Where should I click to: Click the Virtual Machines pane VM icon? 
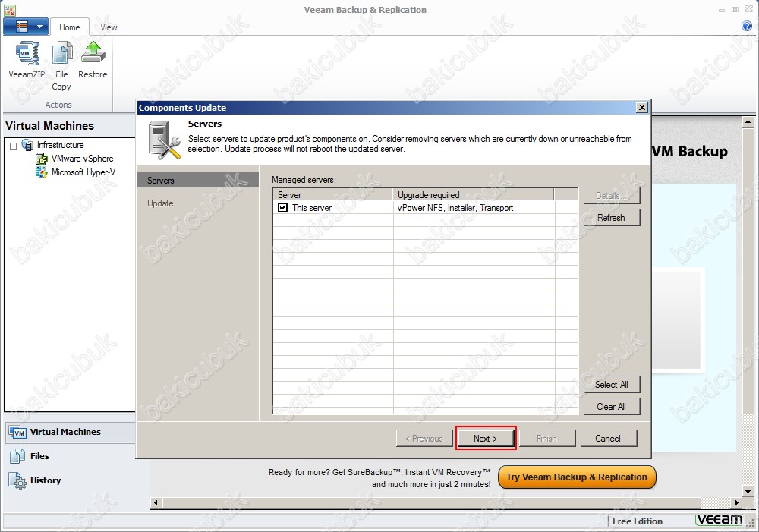click(x=18, y=433)
